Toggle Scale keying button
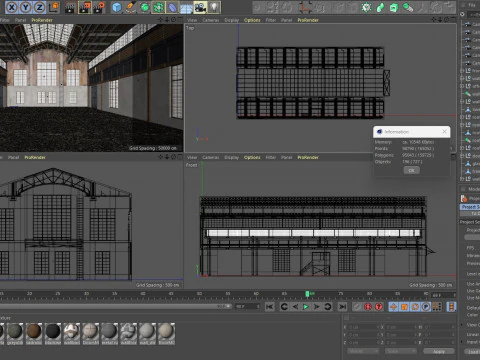 pos(404,307)
